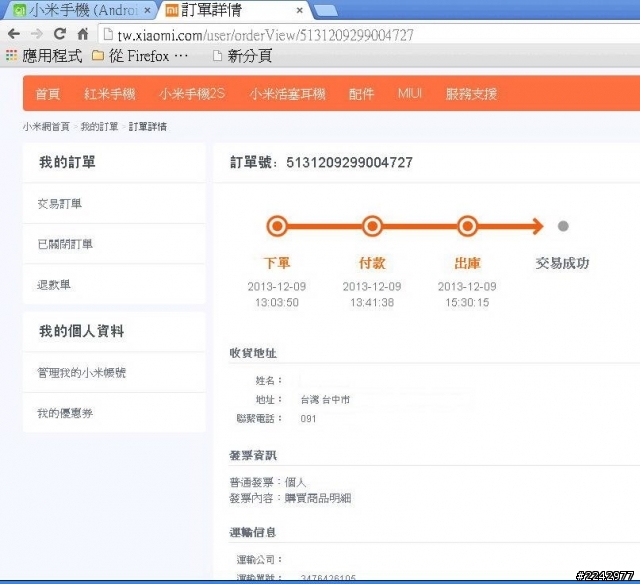Click the 收貨地址 section heading
Screen dimensions: 640x584
point(253,353)
